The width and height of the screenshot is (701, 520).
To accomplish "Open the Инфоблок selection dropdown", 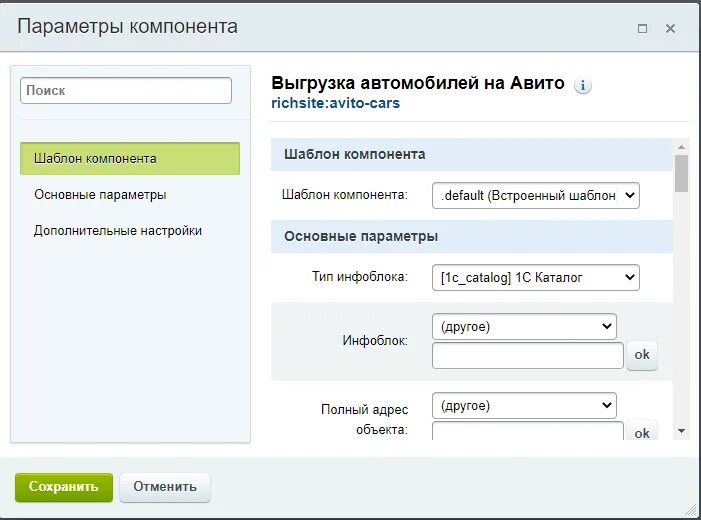I will [x=524, y=326].
